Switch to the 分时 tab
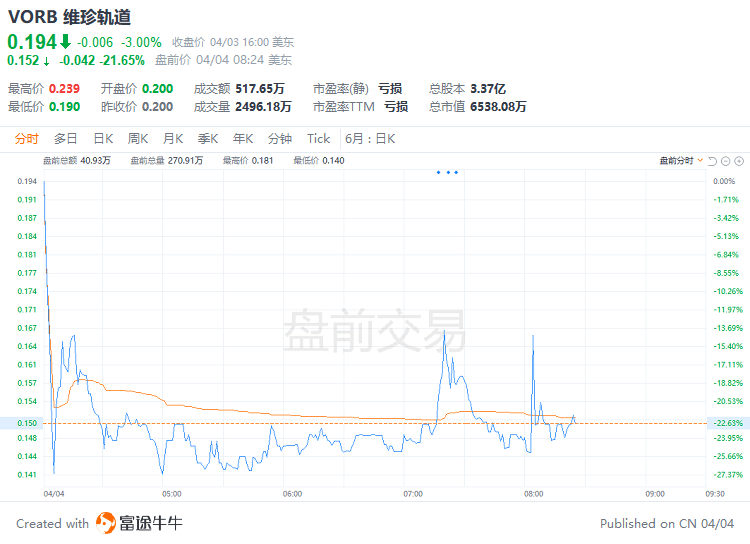This screenshot has height=544, width=750. point(27,139)
